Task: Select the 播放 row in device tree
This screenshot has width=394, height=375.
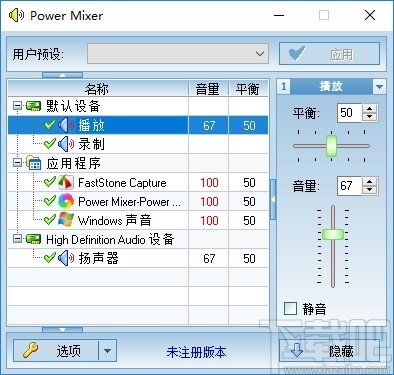Action: pyautogui.click(x=138, y=125)
